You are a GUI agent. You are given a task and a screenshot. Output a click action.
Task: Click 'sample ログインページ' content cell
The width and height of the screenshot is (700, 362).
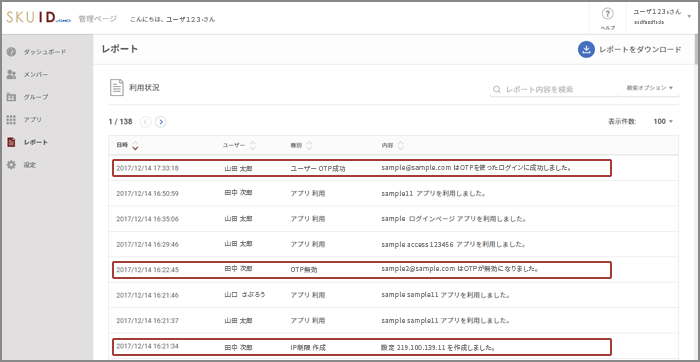pos(453,219)
